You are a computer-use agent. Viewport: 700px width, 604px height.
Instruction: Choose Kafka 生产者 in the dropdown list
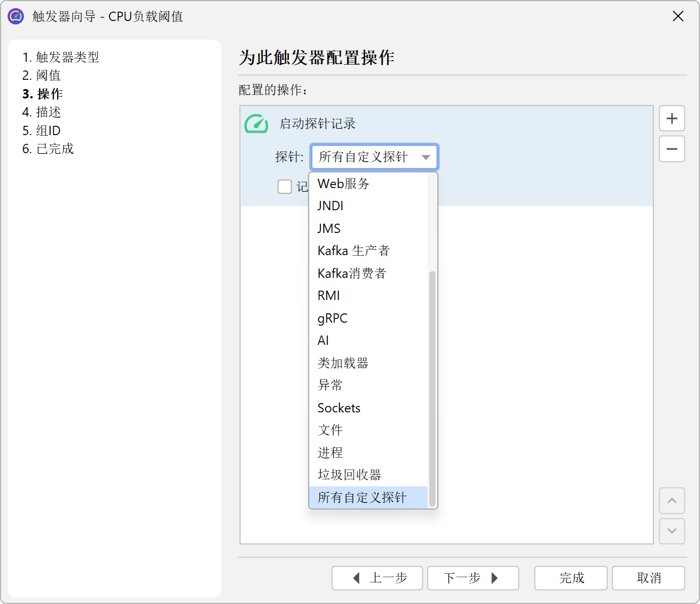point(353,251)
